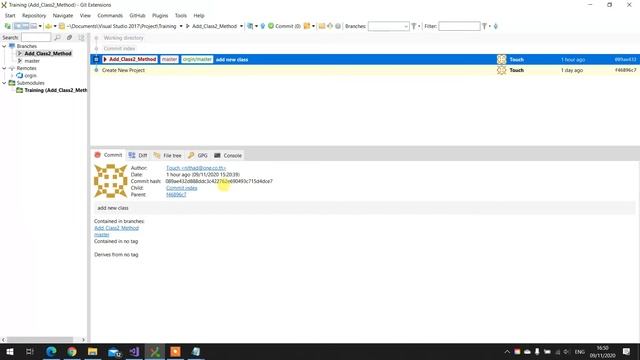Select the Training submodule tree item
Viewport: 640px width, 360px height.
(x=56, y=90)
